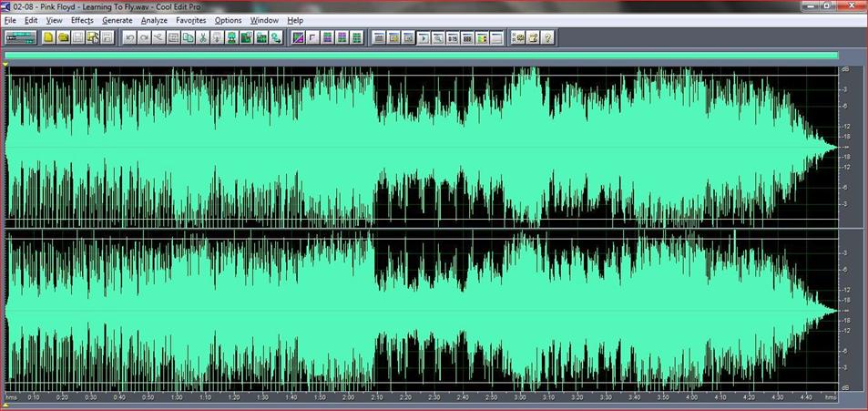Undo the last edit with the curved-left arrow

129,37
